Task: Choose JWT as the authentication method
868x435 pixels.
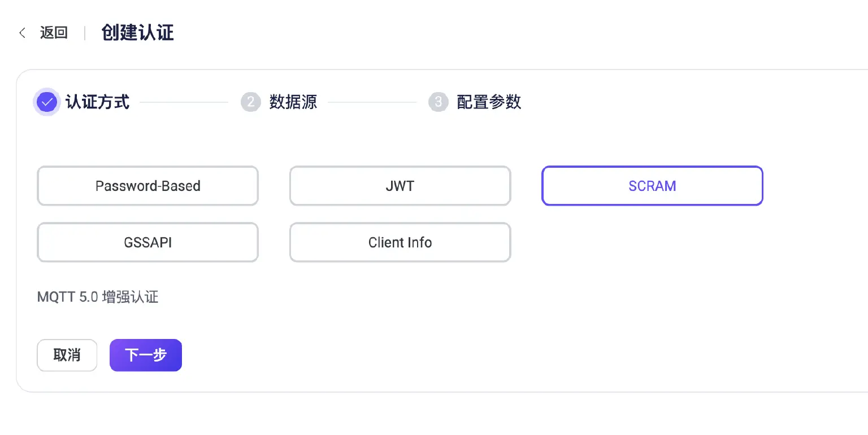Action: pos(400,186)
